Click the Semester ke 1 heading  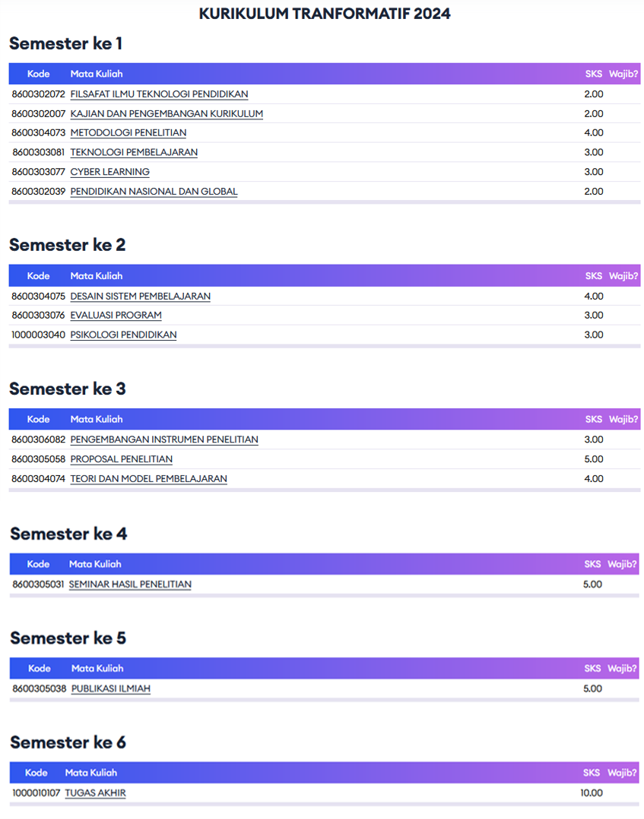coord(65,44)
